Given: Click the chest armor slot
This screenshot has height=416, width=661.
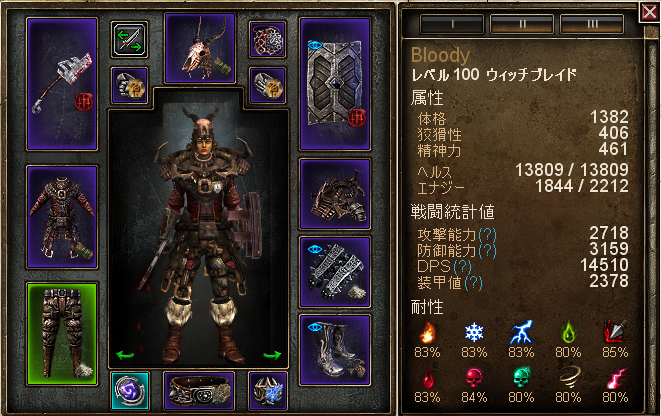Looking at the screenshot, I should point(62,217).
